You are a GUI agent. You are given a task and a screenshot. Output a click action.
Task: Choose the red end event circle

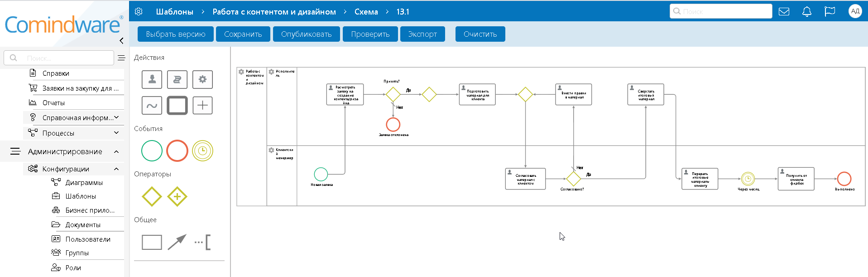[x=177, y=151]
